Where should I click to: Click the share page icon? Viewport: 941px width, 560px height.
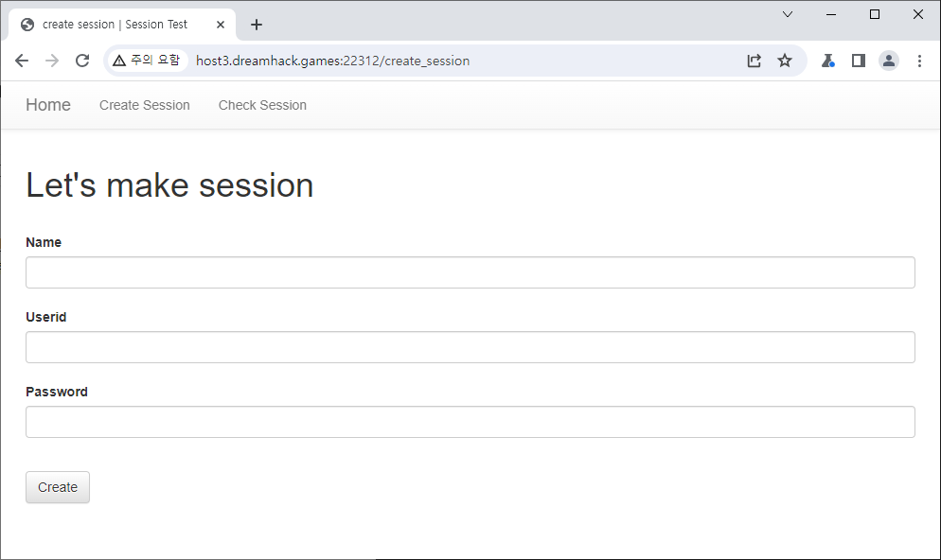(x=754, y=61)
